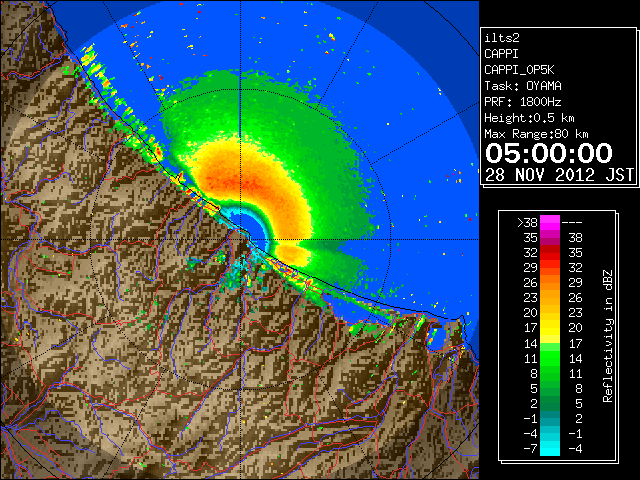The height and width of the screenshot is (480, 640).
Task: Click the cyan -7 dBZ legend swatch
Action: coord(550,448)
